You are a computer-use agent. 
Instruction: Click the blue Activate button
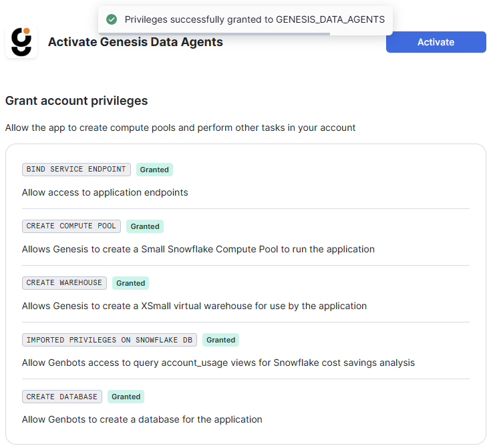436,42
